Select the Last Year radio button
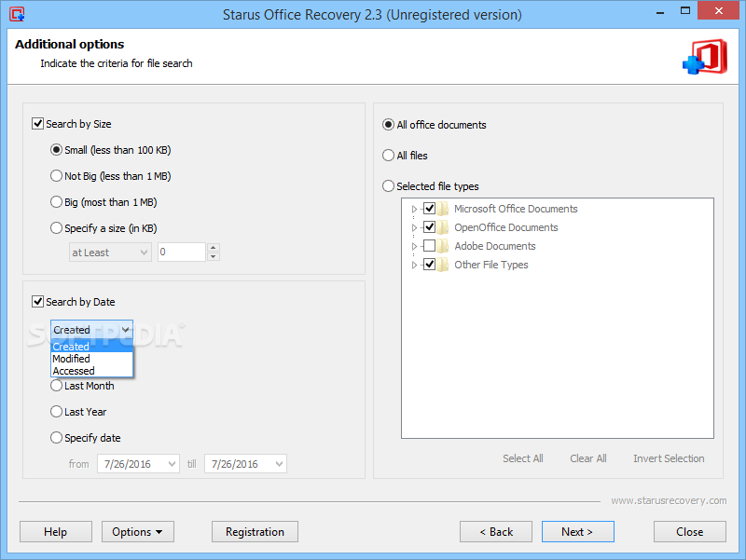The height and width of the screenshot is (560, 746). tap(56, 412)
